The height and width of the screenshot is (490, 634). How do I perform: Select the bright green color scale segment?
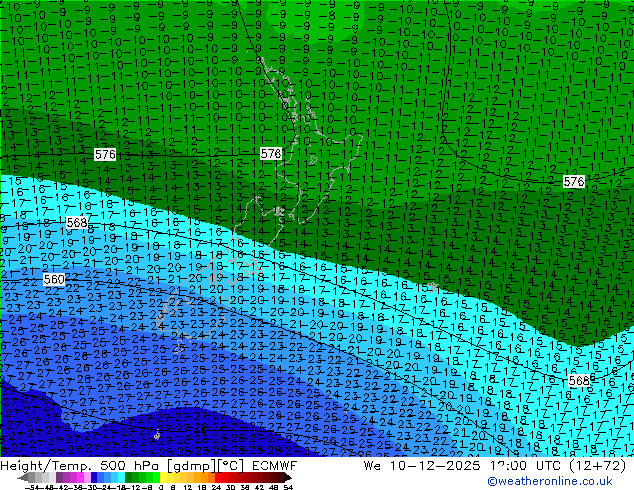point(140,478)
